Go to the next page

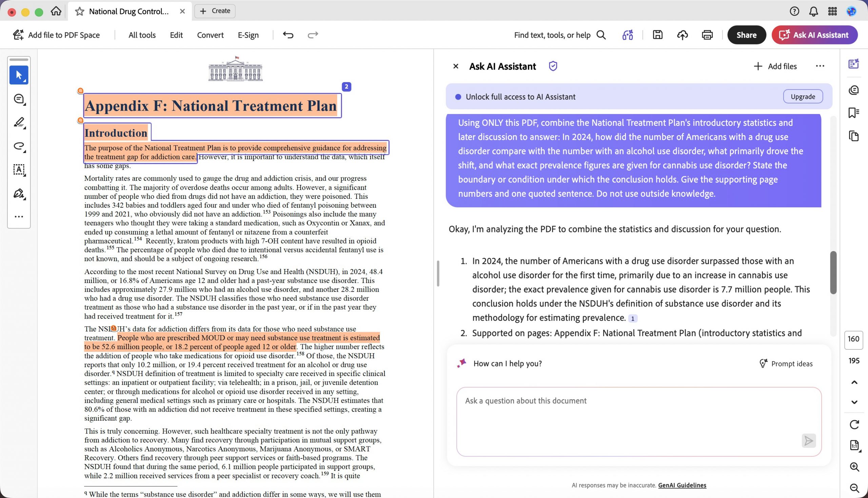coord(854,402)
